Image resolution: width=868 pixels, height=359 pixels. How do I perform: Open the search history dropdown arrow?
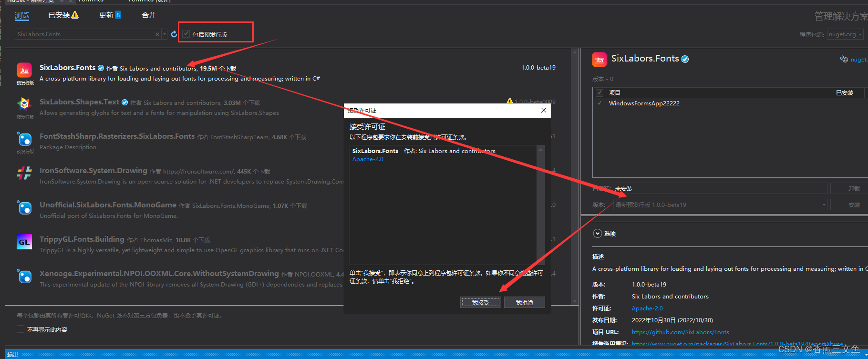165,34
